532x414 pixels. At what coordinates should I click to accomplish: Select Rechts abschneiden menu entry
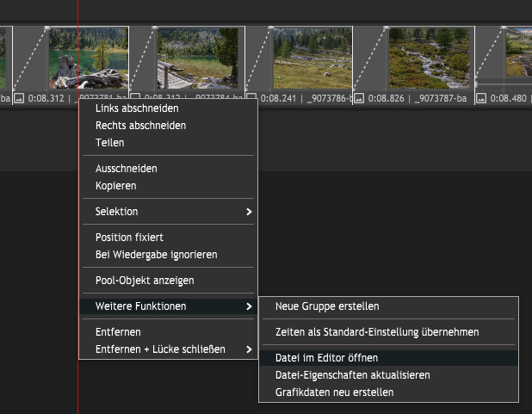click(168, 126)
